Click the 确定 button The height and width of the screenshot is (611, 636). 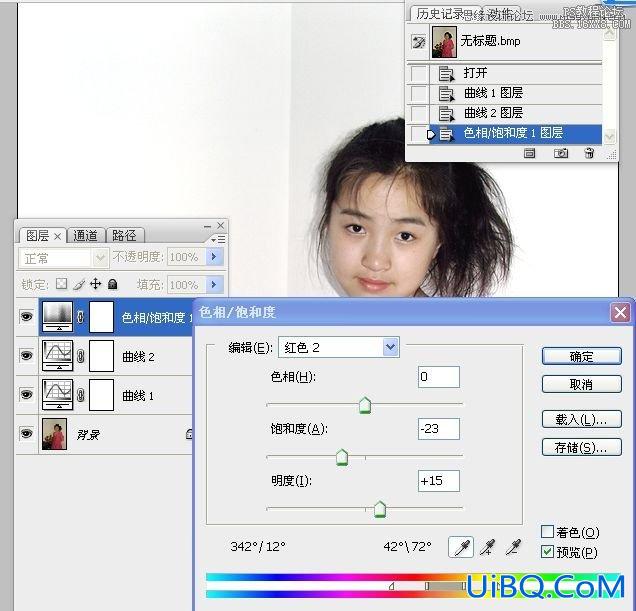click(582, 356)
